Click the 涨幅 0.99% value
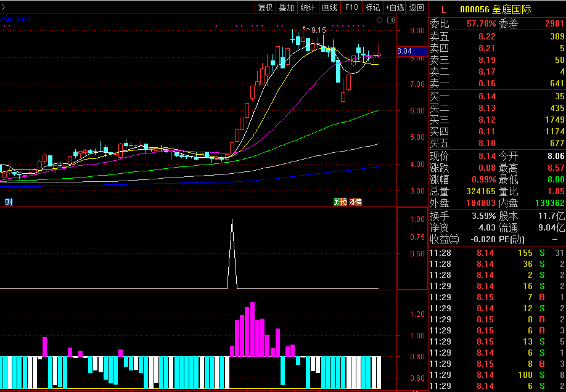Screen dimensions: 566x392 pyautogui.click(x=484, y=179)
